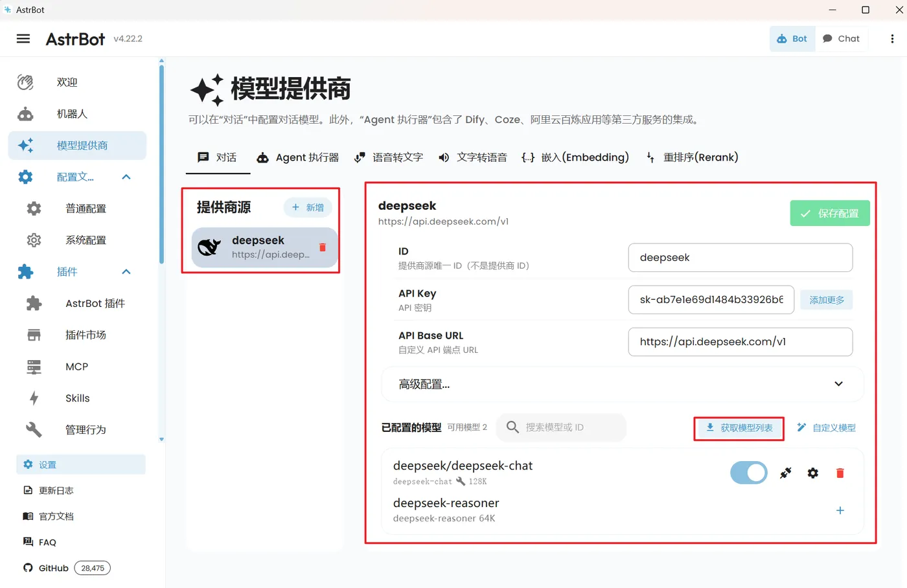This screenshot has width=907, height=588.
Task: Open deepseek-chat model settings gear
Action: click(813, 473)
